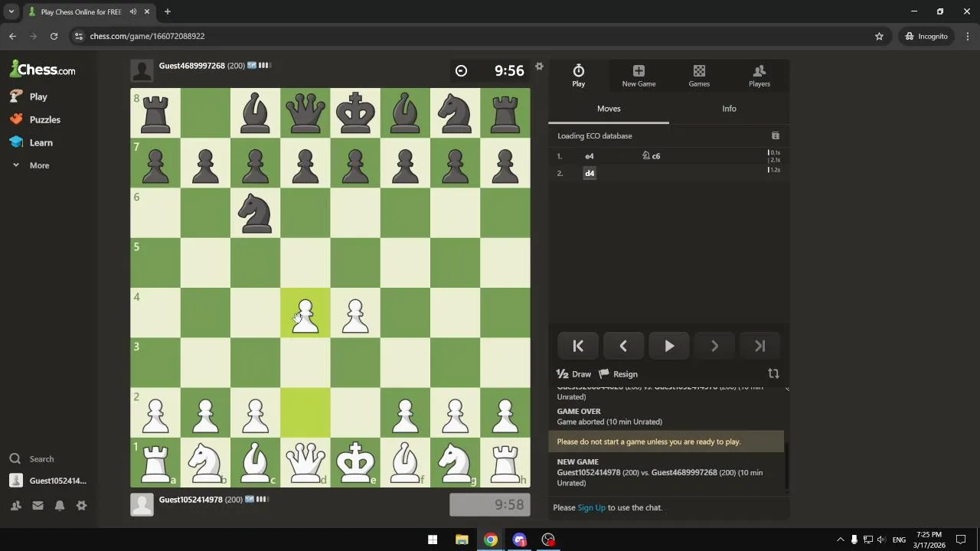Click the white pawn on e4
Screen dimensions: 980x551
pyautogui.click(x=355, y=313)
